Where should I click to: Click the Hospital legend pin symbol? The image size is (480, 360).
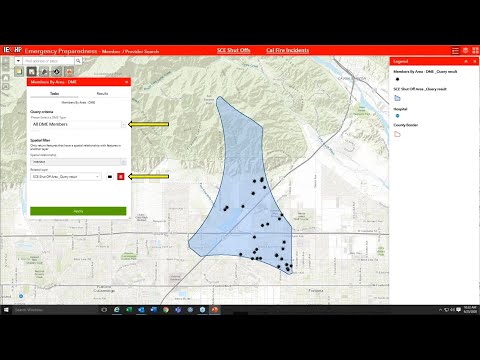[x=397, y=116]
